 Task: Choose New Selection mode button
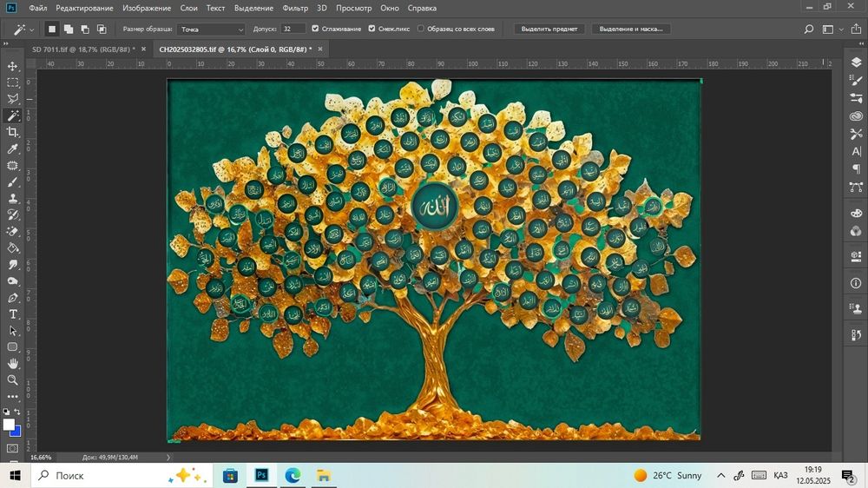[x=52, y=29]
